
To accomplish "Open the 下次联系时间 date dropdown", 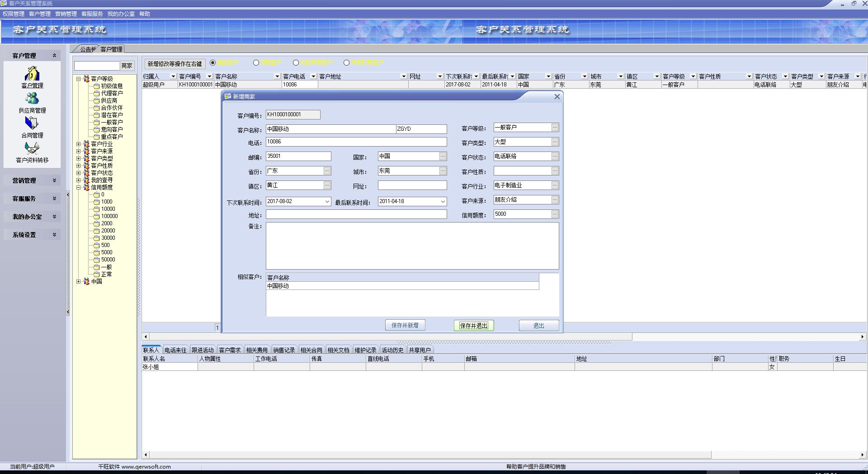I will click(327, 202).
